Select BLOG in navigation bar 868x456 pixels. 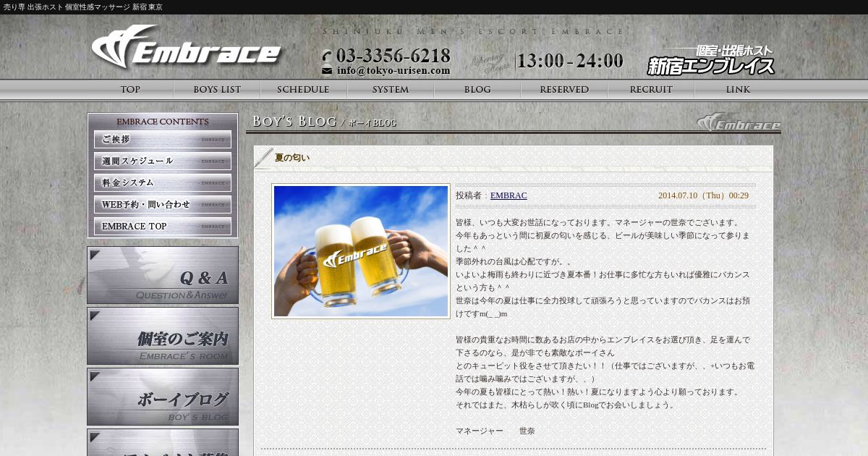(x=477, y=90)
